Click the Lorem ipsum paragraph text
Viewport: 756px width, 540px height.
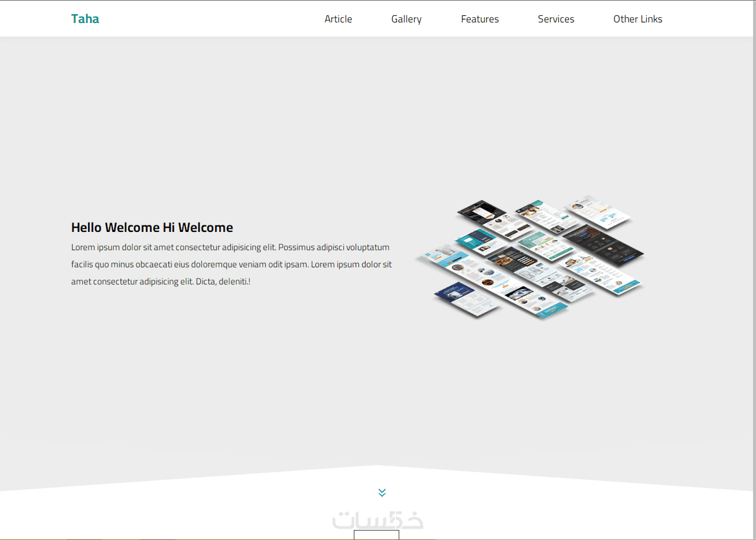[232, 264]
